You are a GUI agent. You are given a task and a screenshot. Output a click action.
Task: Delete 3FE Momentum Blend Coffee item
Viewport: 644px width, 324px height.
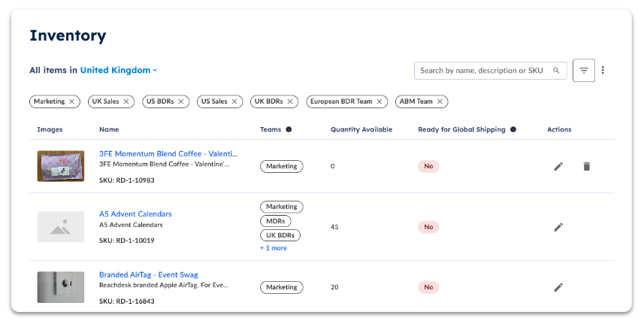tap(586, 166)
